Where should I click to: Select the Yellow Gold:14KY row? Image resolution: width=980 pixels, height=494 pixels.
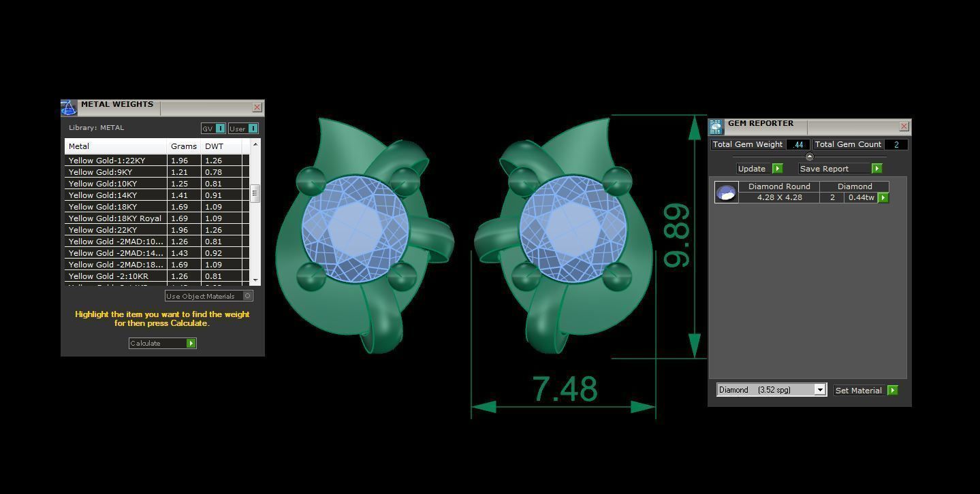tap(157, 195)
